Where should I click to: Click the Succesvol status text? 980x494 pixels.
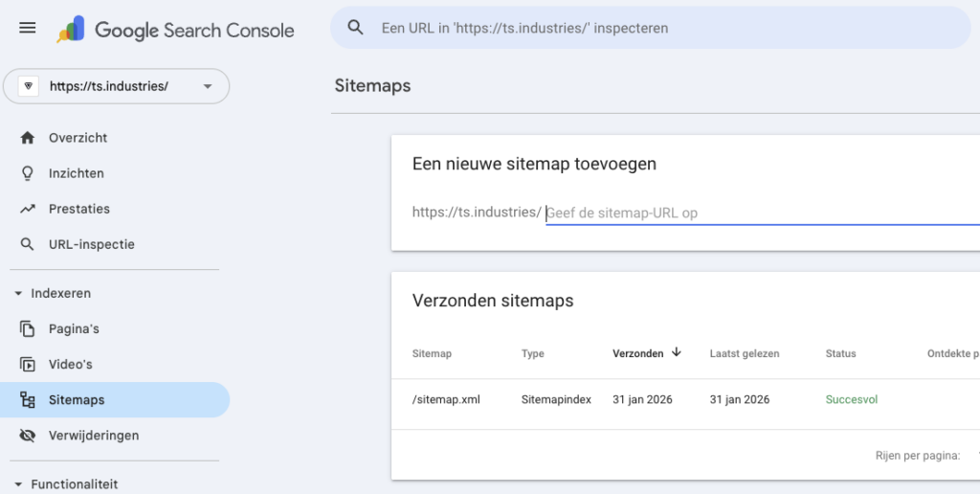click(851, 399)
